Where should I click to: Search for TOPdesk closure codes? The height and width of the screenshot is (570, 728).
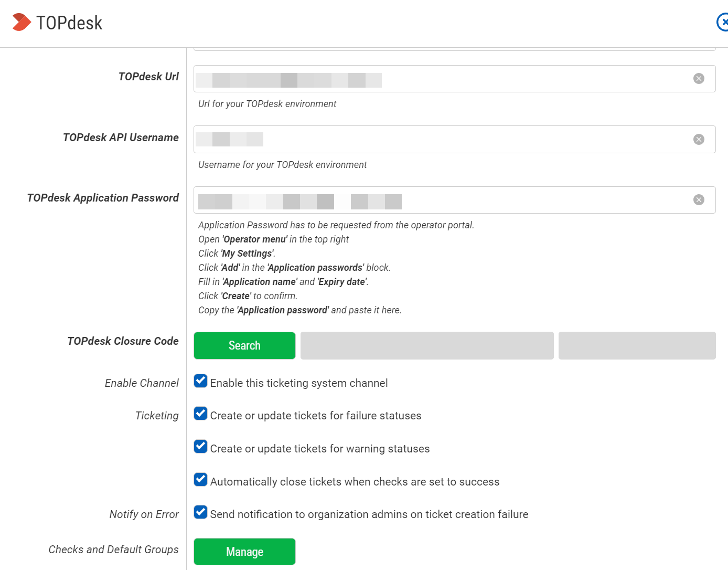tap(244, 345)
